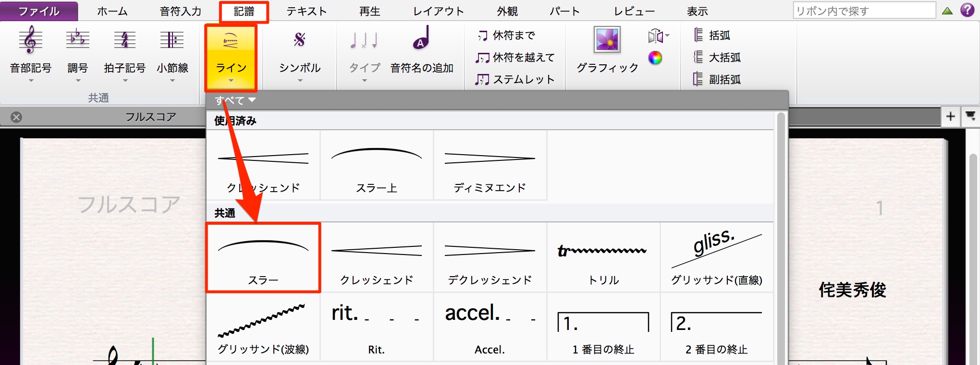The height and width of the screenshot is (365, 980).
Task: Open the すべて filter dropdown
Action: click(235, 100)
